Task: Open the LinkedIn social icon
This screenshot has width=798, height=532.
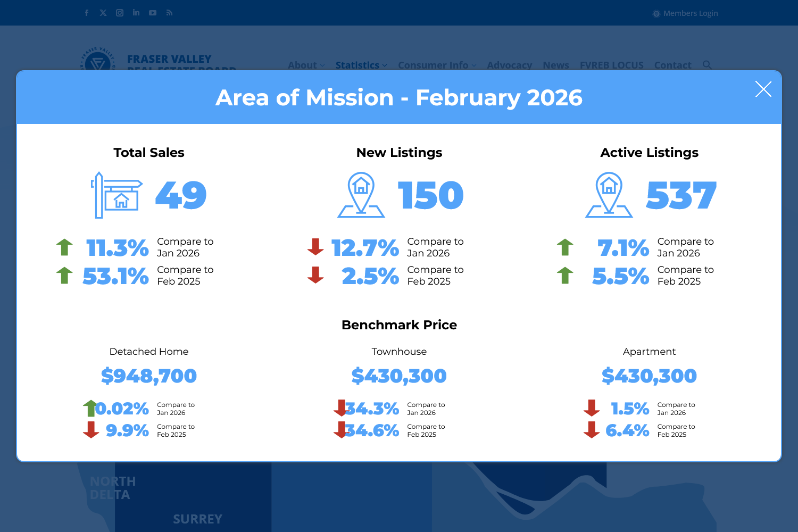Action: pos(136,13)
